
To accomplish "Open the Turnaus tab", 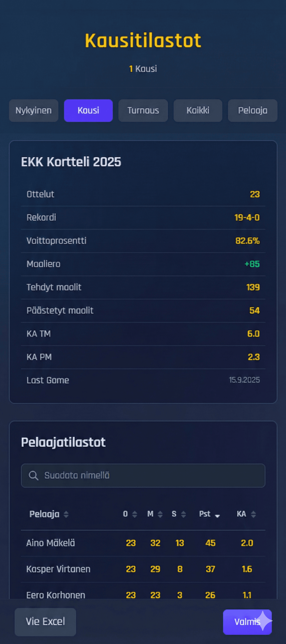I will pos(143,111).
